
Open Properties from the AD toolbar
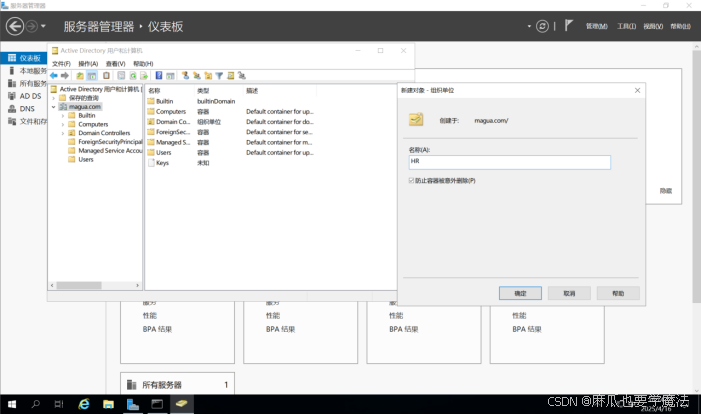[121, 76]
